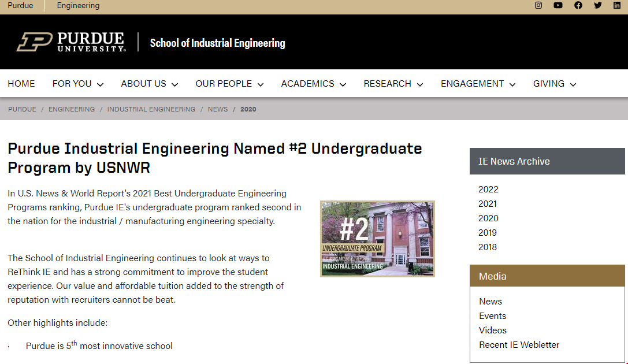628x364 pixels.
Task: Visit the Facebook page icon
Action: [578, 5]
